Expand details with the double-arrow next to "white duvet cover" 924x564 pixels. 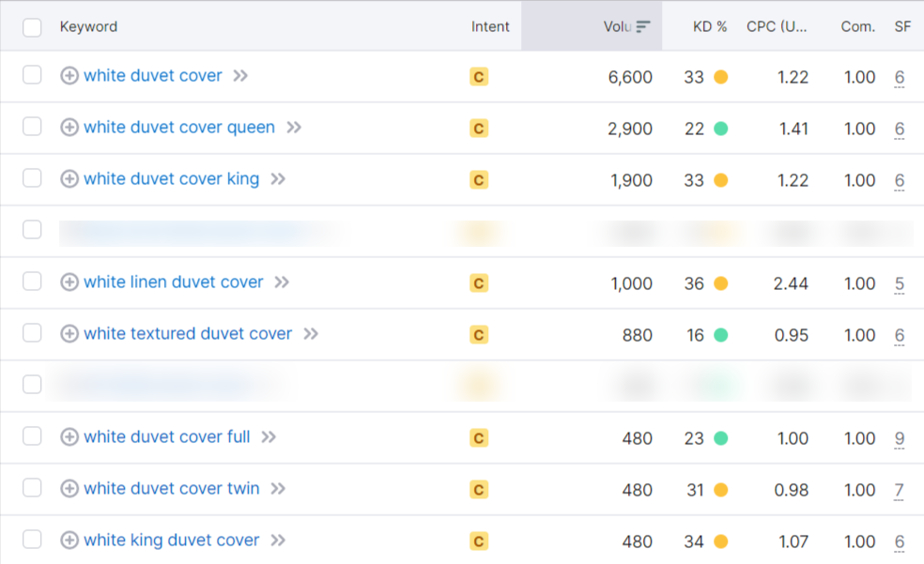pos(239,76)
